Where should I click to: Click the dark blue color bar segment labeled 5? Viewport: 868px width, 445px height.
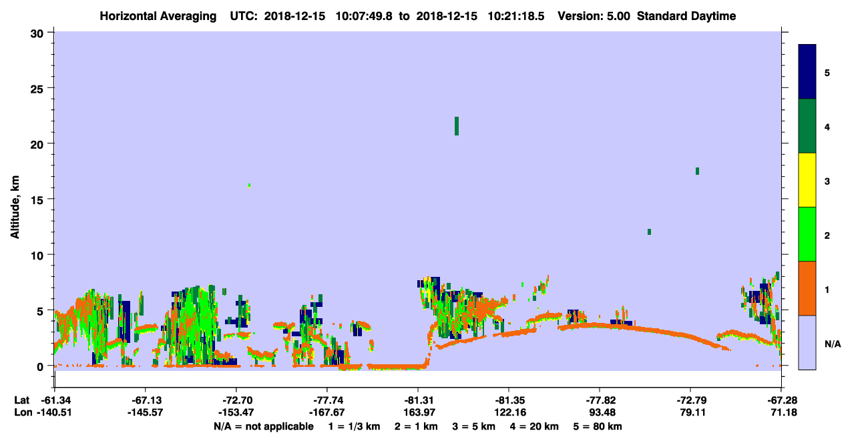click(x=807, y=71)
